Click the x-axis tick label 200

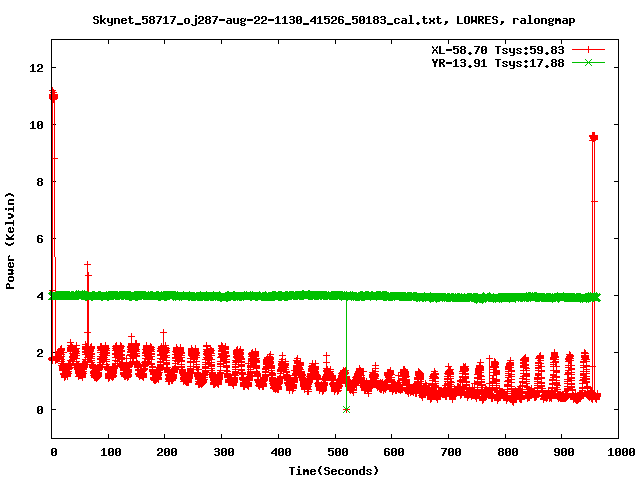point(167,452)
